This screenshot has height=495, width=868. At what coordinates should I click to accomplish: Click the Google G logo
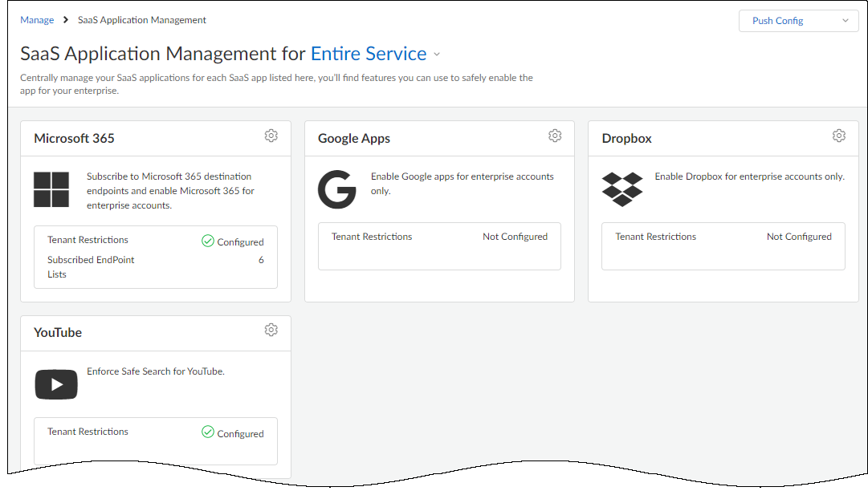[x=336, y=189]
